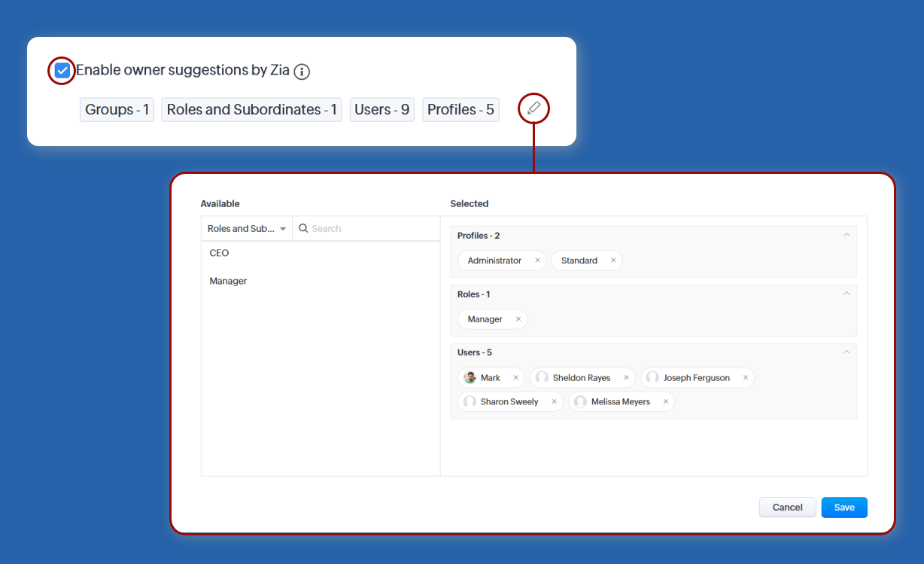Open the Roles and Subordinates dropdown
Image resolution: width=924 pixels, height=564 pixels.
coord(247,229)
